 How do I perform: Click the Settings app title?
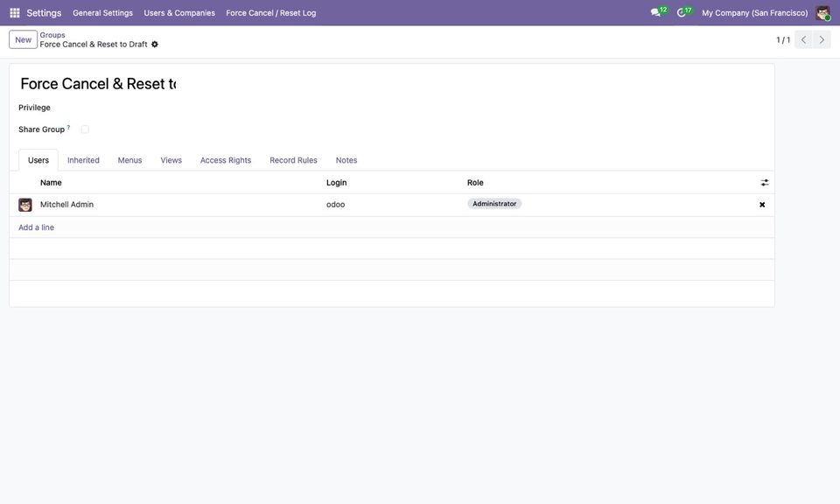44,13
